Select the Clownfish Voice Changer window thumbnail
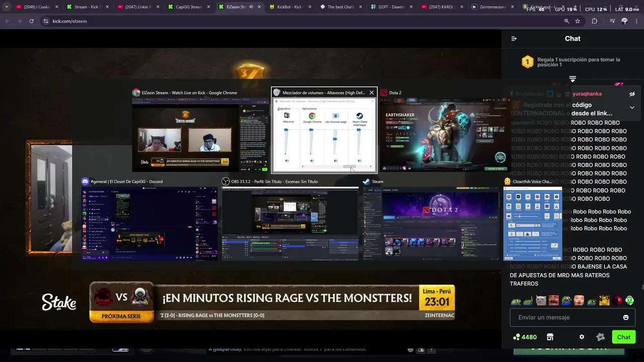 tap(533, 224)
